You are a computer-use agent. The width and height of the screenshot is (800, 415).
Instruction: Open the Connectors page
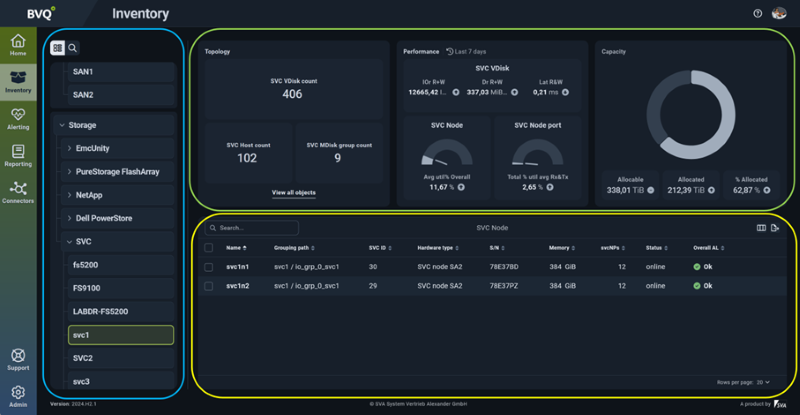[x=18, y=191]
